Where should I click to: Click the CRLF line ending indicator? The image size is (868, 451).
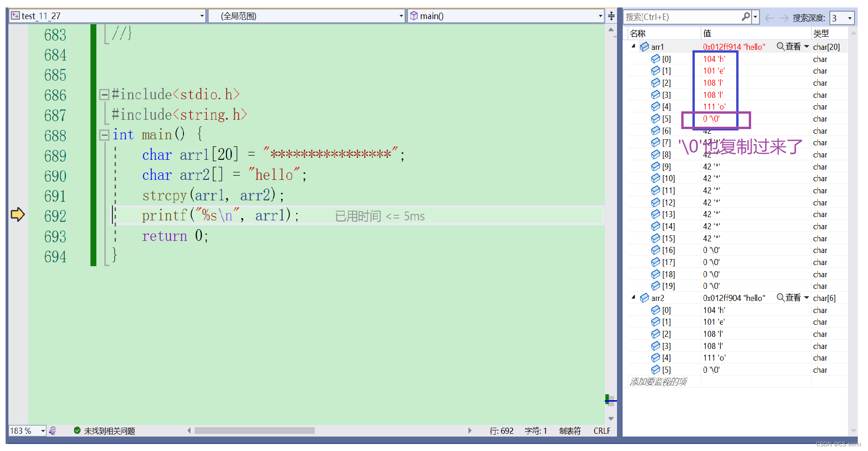602,431
